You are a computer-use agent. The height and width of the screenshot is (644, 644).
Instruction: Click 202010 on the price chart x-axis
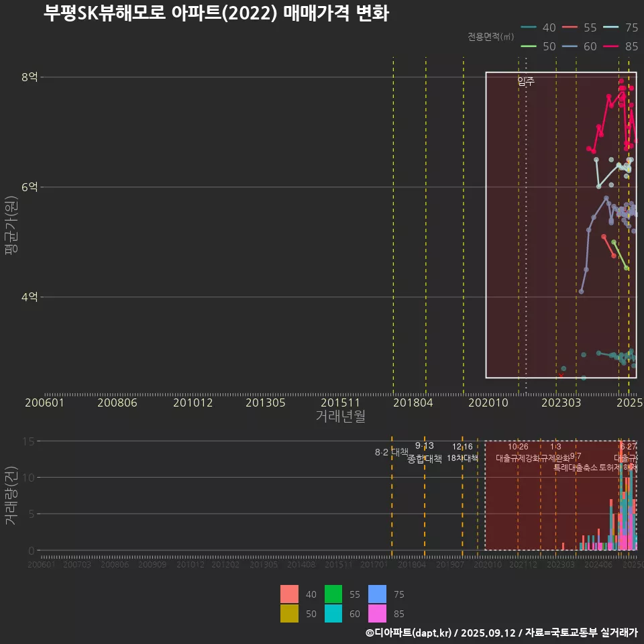(488, 402)
